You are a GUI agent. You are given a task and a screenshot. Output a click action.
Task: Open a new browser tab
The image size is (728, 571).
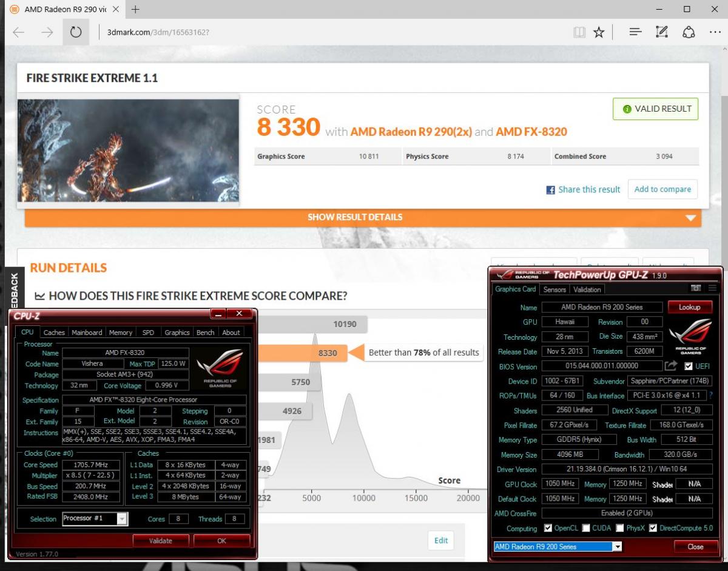coord(135,9)
